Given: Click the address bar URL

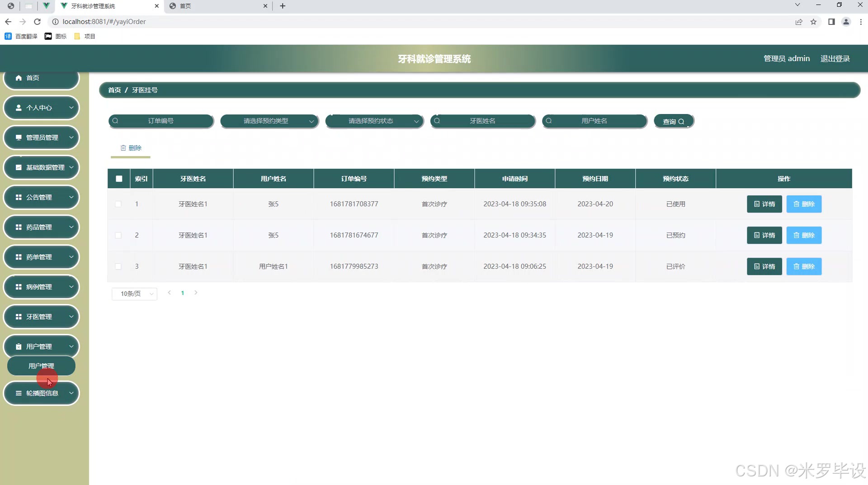Looking at the screenshot, I should click(x=104, y=22).
